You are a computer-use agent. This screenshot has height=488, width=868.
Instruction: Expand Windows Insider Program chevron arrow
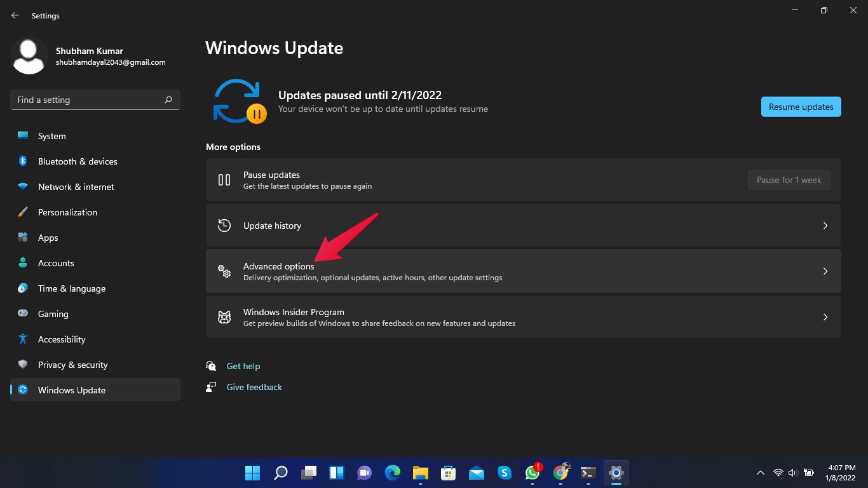coord(825,317)
